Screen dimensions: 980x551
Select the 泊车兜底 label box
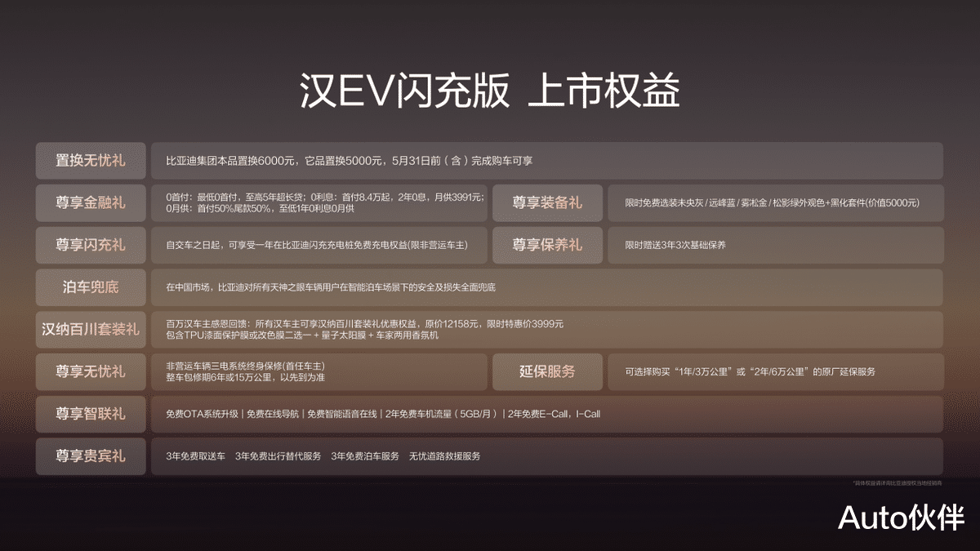[91, 287]
